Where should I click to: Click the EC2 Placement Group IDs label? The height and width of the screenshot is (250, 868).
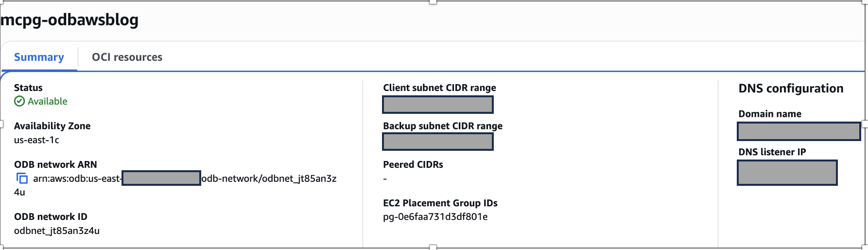[440, 203]
